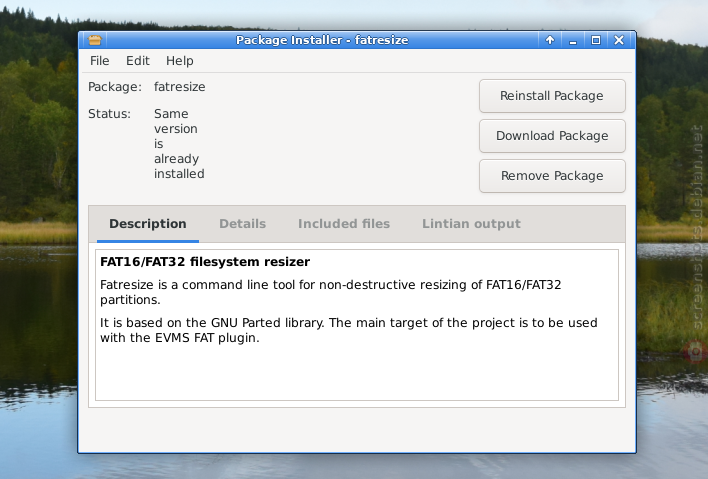The width and height of the screenshot is (708, 479).
Task: Open the Edit menu
Action: 137,61
